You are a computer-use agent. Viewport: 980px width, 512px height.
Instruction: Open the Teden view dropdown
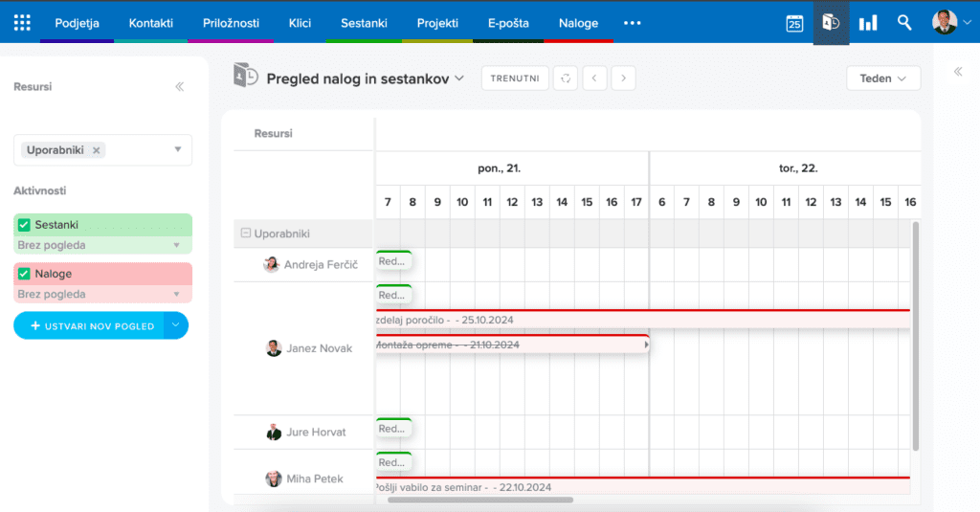pyautogui.click(x=882, y=78)
